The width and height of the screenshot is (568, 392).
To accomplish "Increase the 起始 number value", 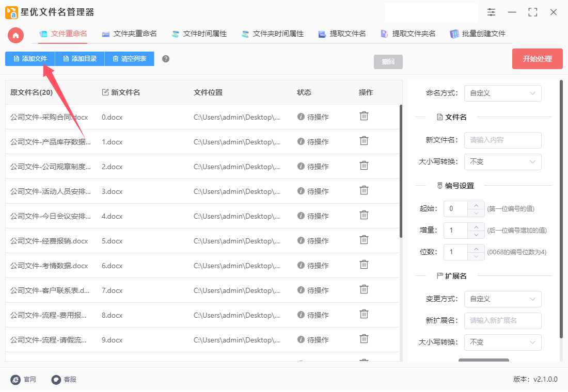I will [476, 205].
